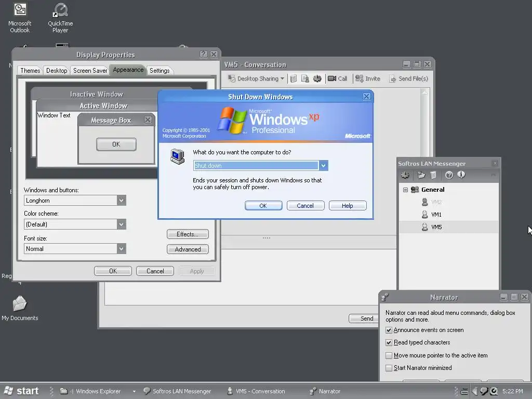The image size is (532, 399).
Task: Open the Windows and buttons dropdown
Action: (122, 201)
